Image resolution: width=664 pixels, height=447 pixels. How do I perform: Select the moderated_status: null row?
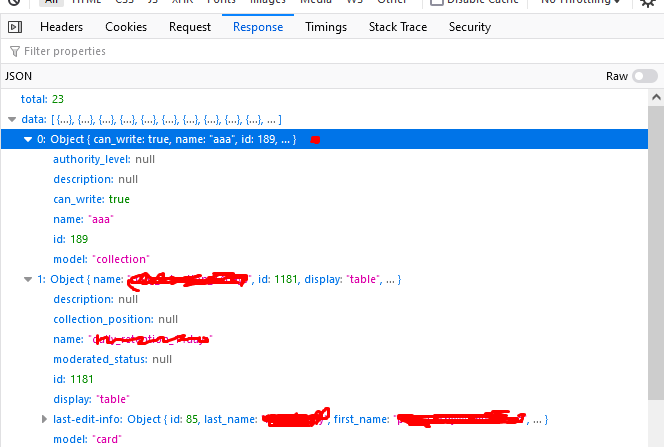[x=324, y=359]
